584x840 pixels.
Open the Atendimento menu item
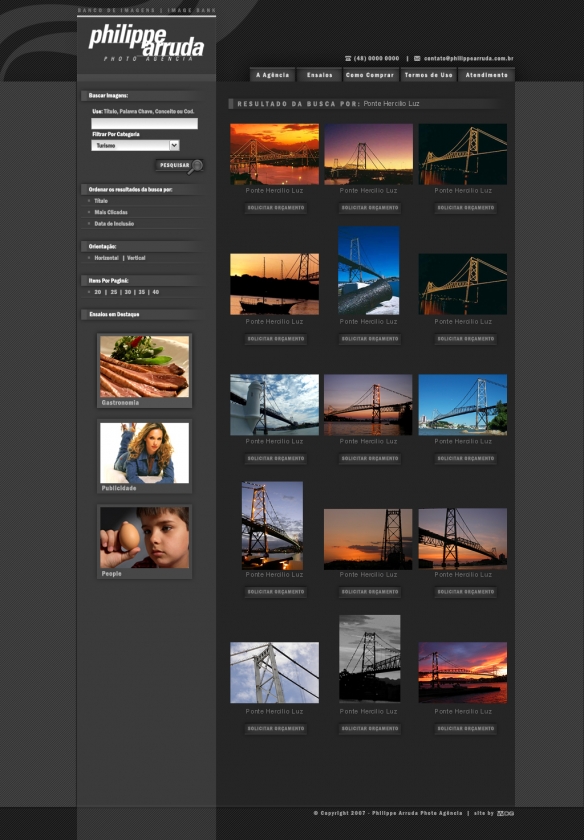(486, 75)
